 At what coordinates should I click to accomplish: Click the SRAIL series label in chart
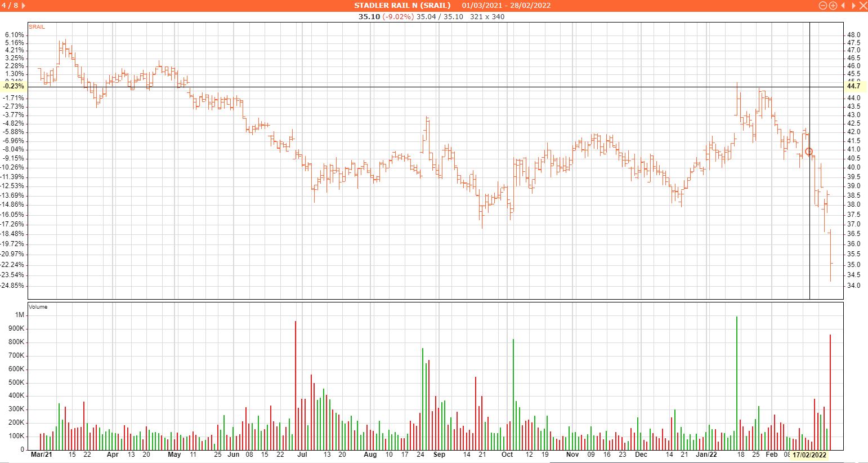[37, 27]
